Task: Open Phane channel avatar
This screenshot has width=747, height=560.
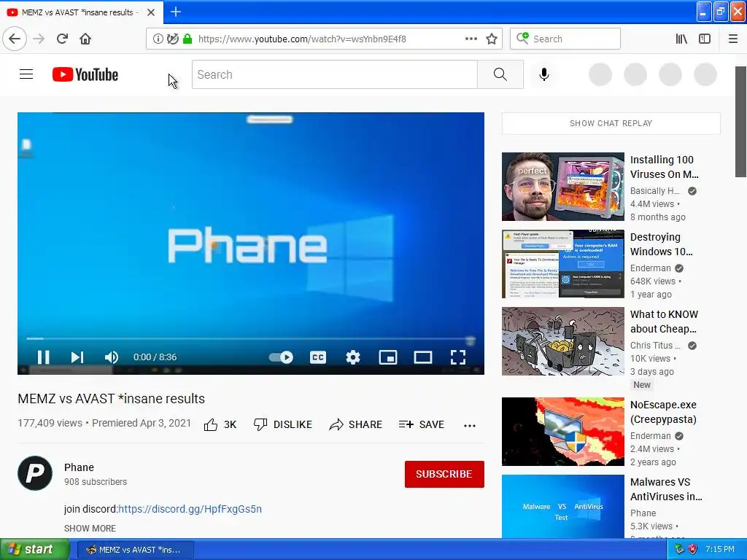Action: [35, 473]
